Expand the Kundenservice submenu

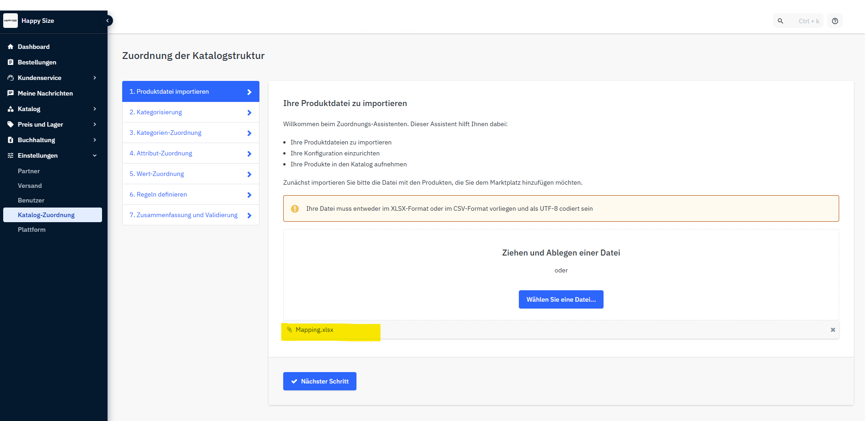pos(95,78)
